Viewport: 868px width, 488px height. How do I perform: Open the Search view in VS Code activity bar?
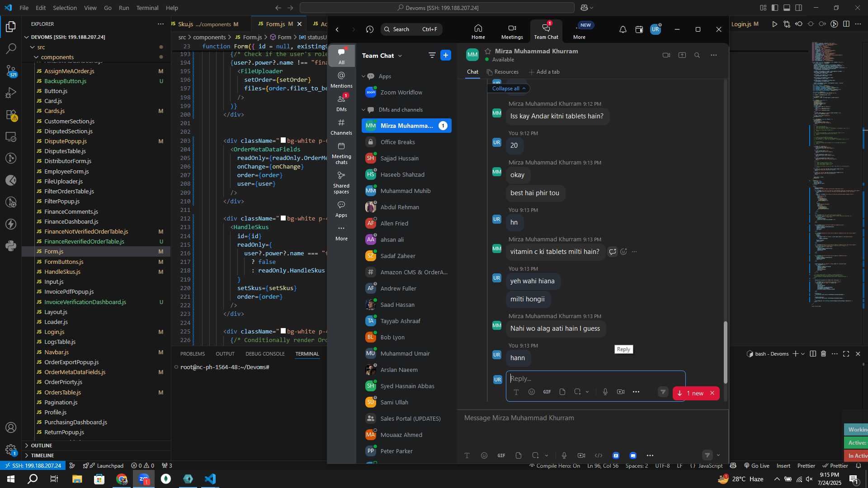(11, 48)
